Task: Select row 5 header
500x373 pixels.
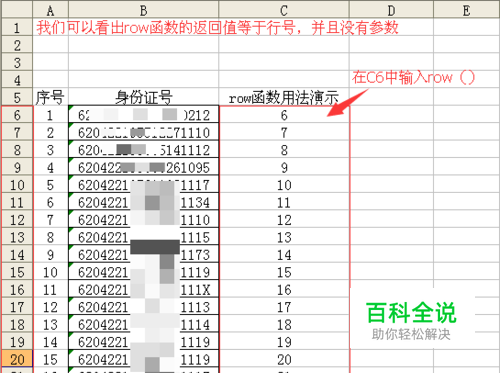Action: pos(17,97)
